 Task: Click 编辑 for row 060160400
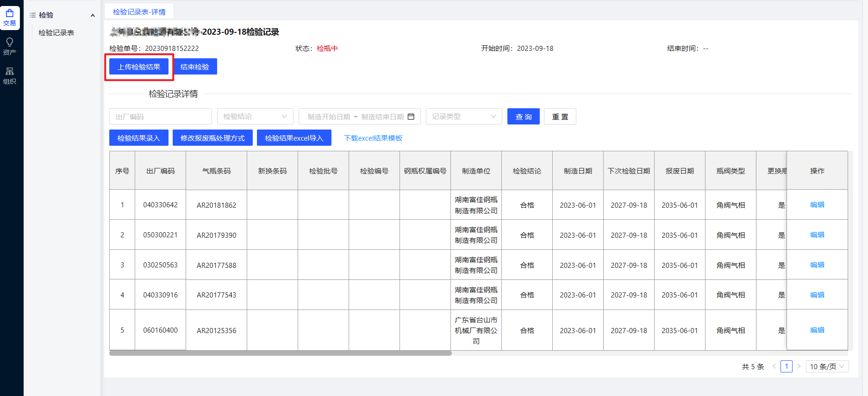point(817,330)
